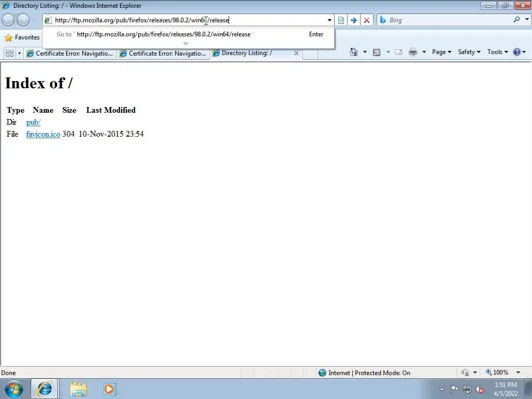Open the status bar privacy dropdown arrow
The height and width of the screenshot is (399, 532).
[x=475, y=373]
